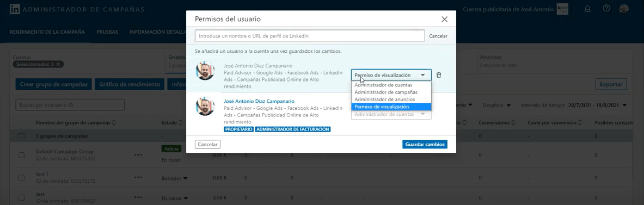Viewport: 644px width, 205px height.
Task: Choose Administrador de anuncios option
Action: click(391, 100)
